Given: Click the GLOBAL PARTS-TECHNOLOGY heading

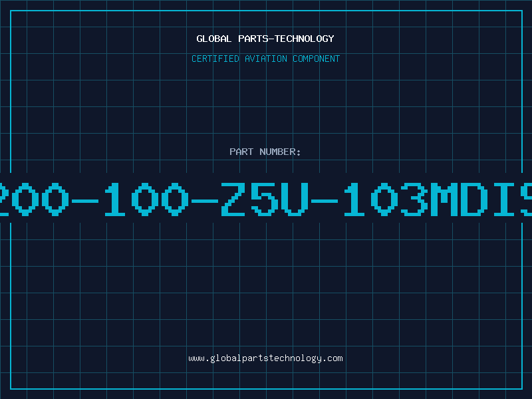Looking at the screenshot, I should 265,39.
